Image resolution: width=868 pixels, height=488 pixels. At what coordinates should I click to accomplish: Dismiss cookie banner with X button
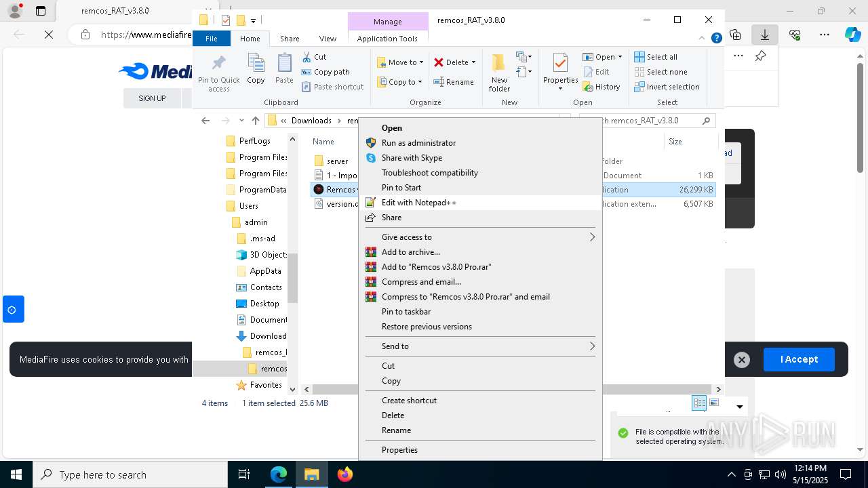tap(742, 360)
